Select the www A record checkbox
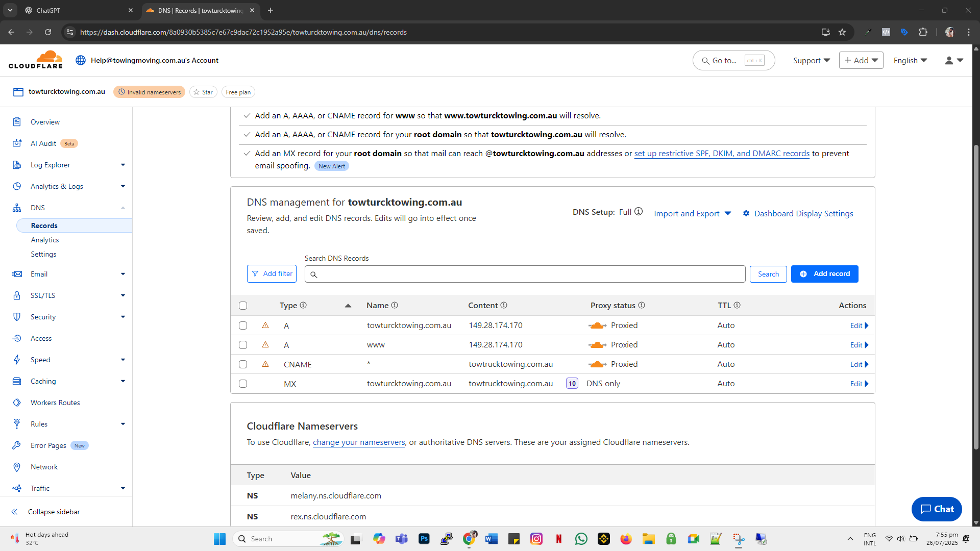980x551 pixels. (243, 345)
